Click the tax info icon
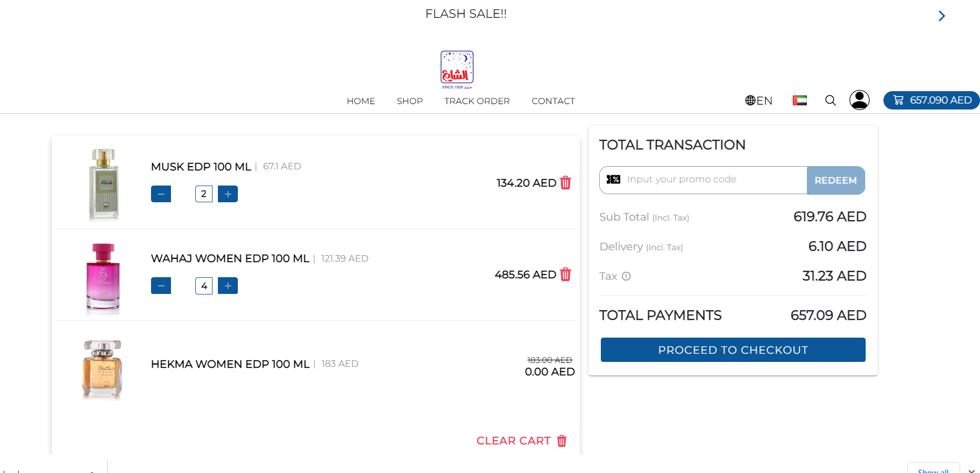The image size is (980, 473). click(626, 276)
